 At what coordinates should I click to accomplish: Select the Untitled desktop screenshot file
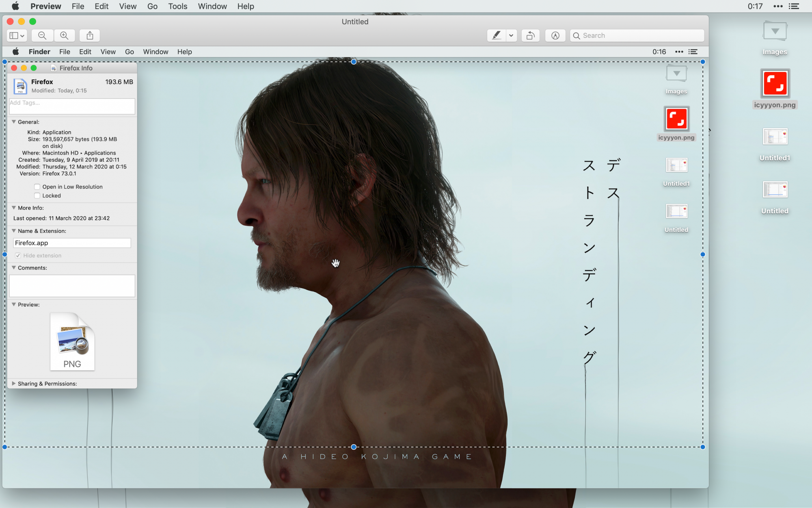coord(775,198)
